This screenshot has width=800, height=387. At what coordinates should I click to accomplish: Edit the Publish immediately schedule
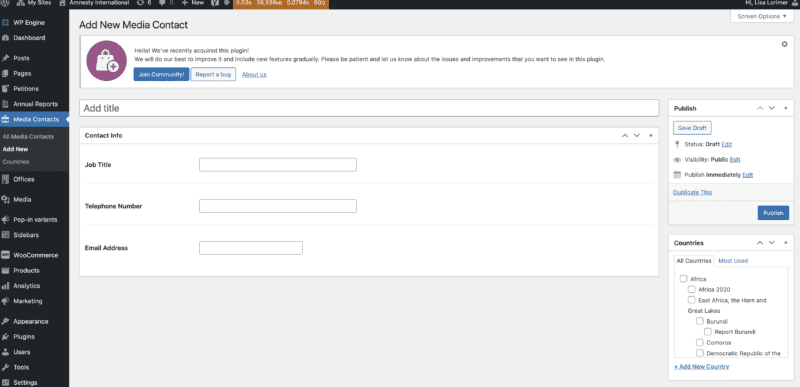[747, 175]
